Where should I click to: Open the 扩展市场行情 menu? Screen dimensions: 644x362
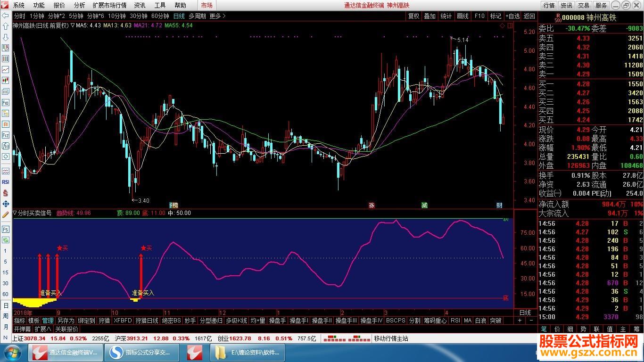click(109, 5)
